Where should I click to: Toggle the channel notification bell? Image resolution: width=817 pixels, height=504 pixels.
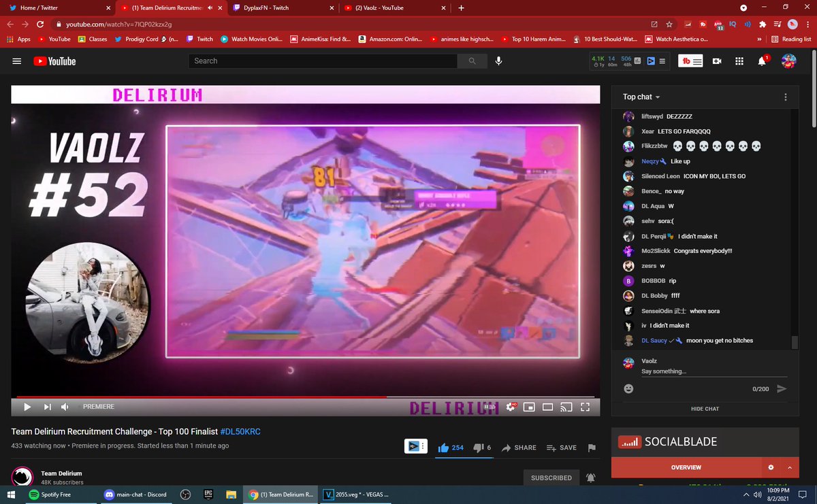(x=590, y=477)
